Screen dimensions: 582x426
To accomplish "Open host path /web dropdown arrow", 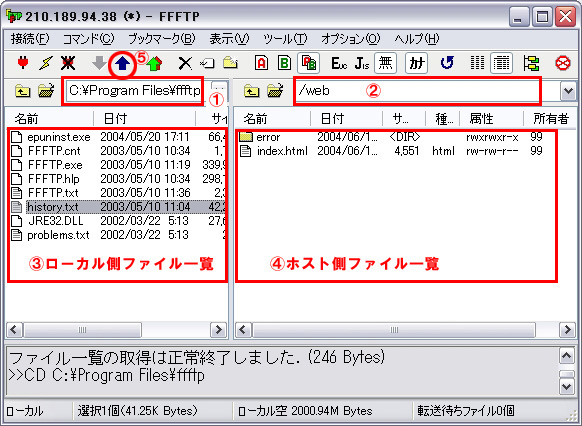I will 568,91.
